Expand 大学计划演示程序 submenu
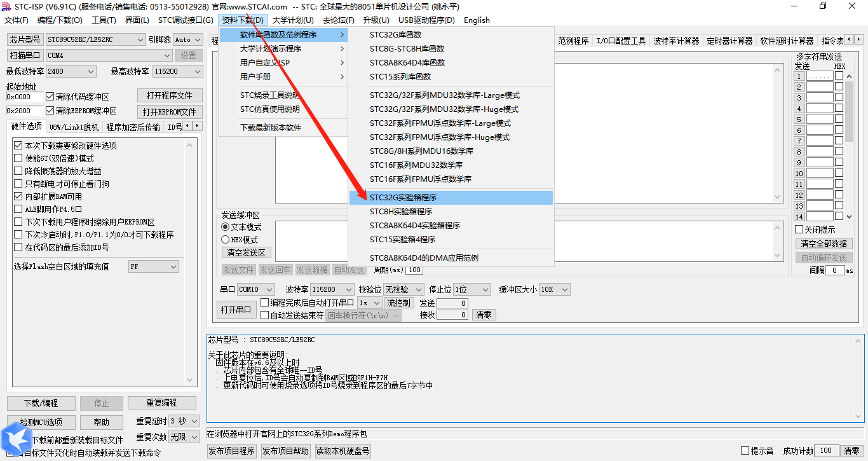Image resolution: width=868 pixels, height=461 pixels. click(283, 49)
